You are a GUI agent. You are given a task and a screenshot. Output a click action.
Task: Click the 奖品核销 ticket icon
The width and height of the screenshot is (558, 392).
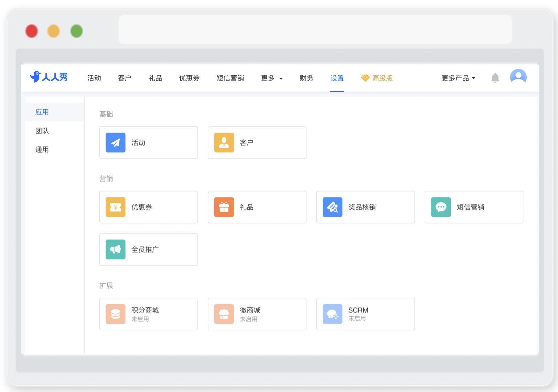332,207
